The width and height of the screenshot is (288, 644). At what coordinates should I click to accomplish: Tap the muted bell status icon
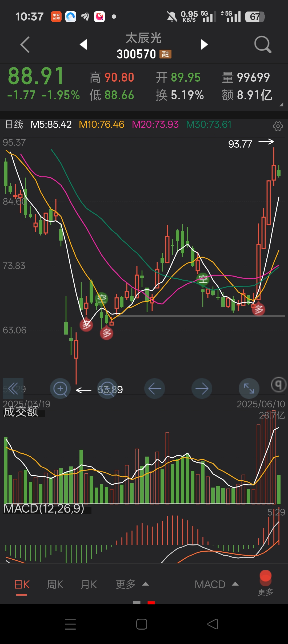(x=172, y=17)
